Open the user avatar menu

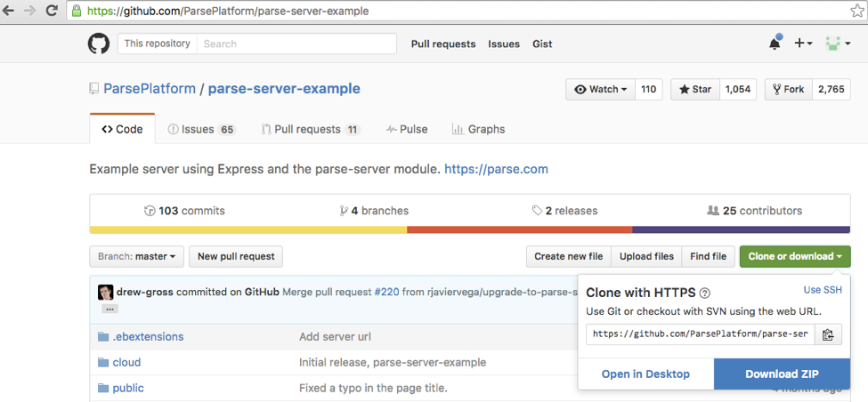coord(838,44)
